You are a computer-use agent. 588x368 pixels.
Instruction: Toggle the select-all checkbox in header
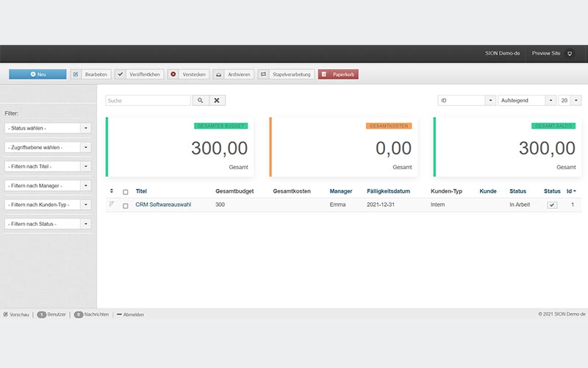tap(125, 192)
